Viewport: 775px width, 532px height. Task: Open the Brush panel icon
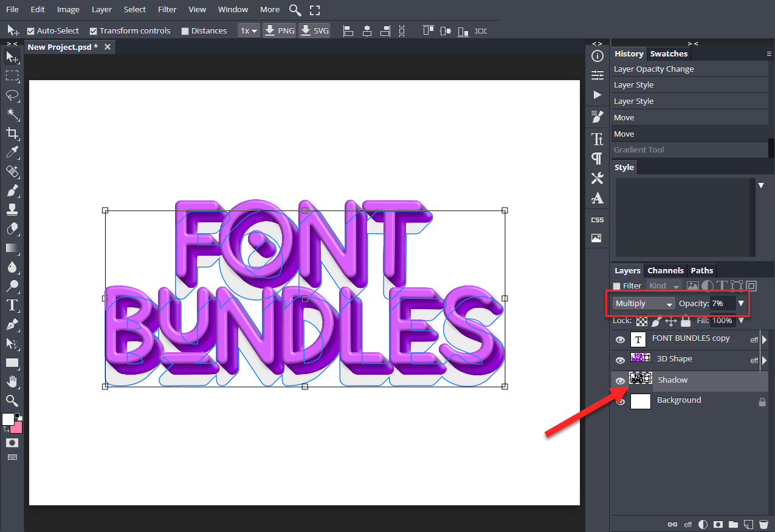(x=598, y=117)
